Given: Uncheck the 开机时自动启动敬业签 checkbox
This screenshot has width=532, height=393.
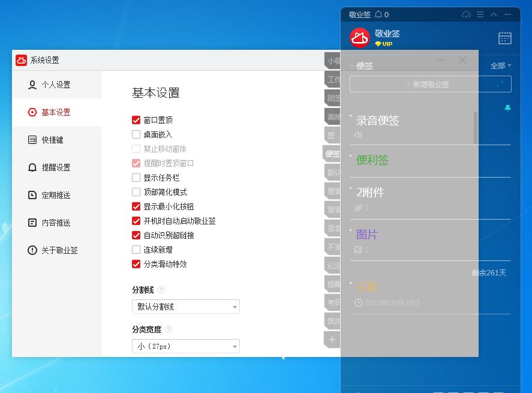Looking at the screenshot, I should [x=136, y=221].
